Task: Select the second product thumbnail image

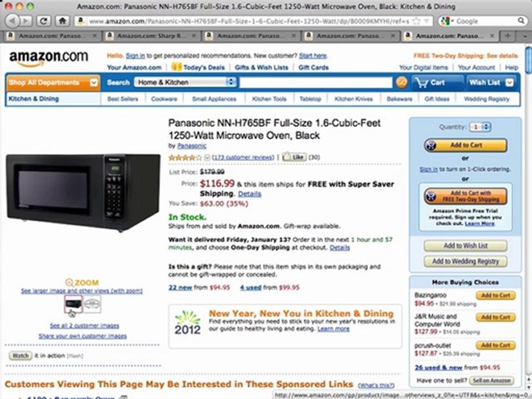Action: (93, 304)
